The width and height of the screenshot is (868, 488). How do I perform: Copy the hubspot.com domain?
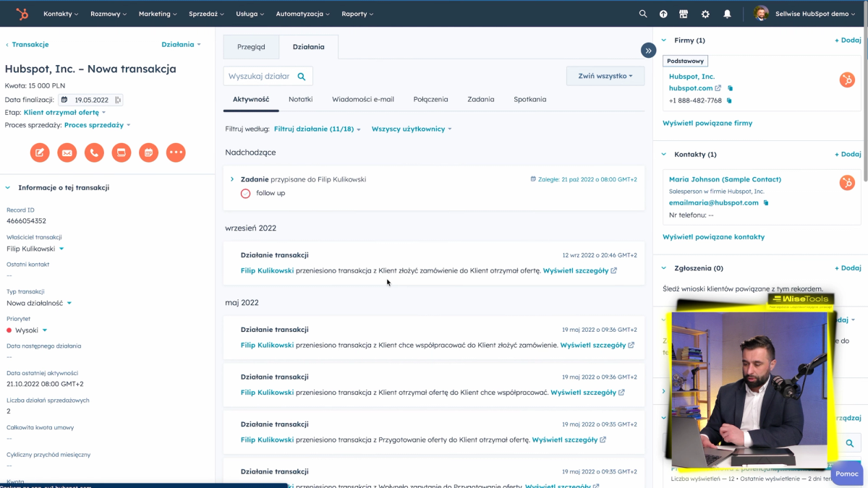tap(730, 88)
